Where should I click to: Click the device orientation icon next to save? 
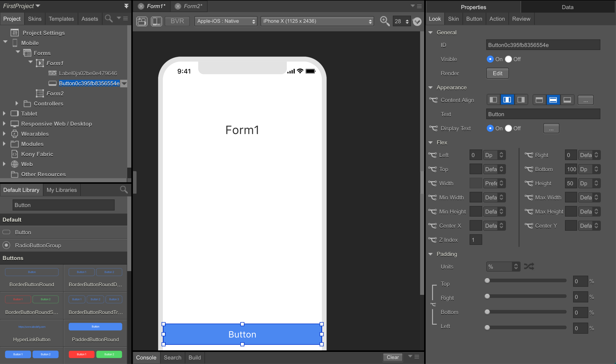click(156, 21)
